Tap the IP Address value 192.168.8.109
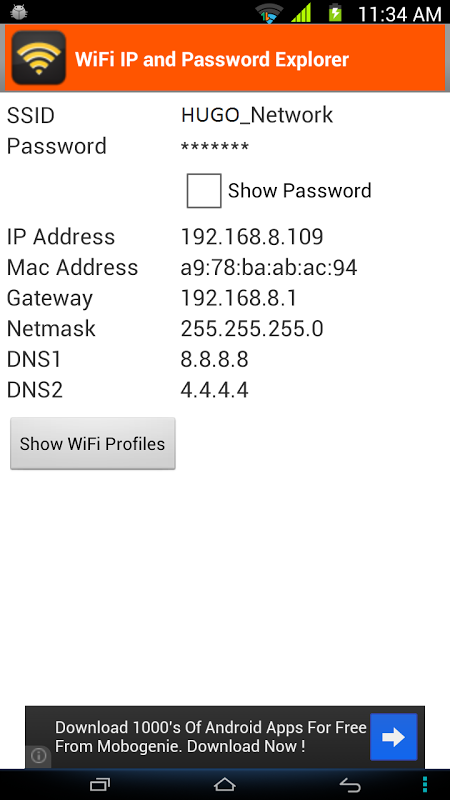Screen dimensions: 450x800 point(252,237)
